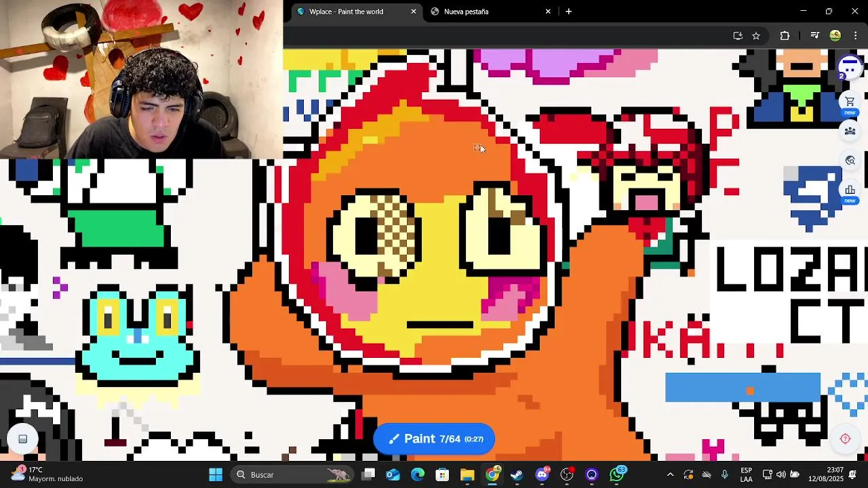The height and width of the screenshot is (488, 868).
Task: Open Chrome extensions puzzle icon
Action: point(785,36)
